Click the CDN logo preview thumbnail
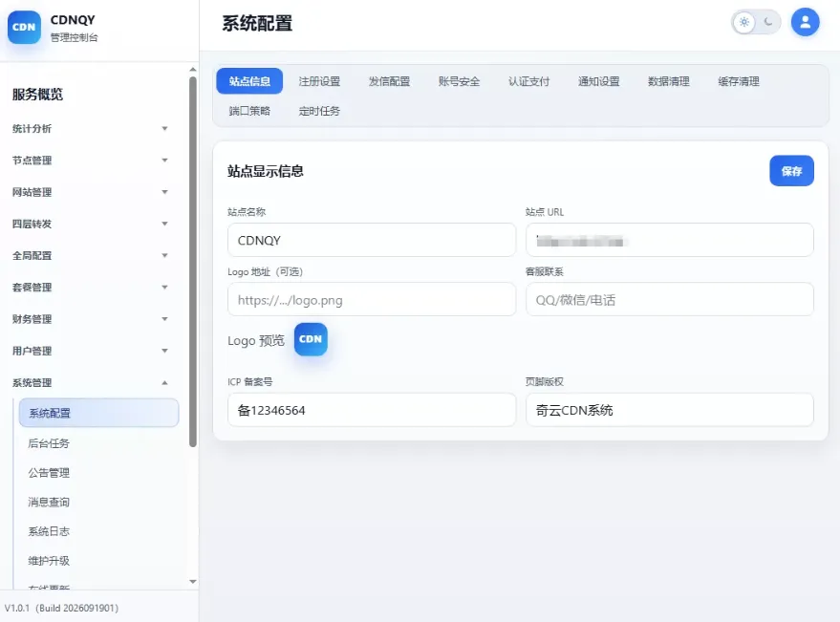The image size is (840, 622). 311,339
